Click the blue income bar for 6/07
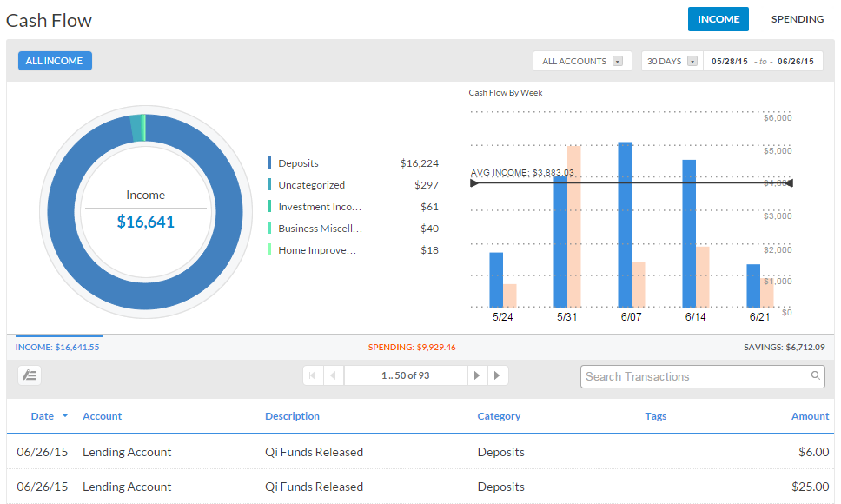 (x=625, y=225)
